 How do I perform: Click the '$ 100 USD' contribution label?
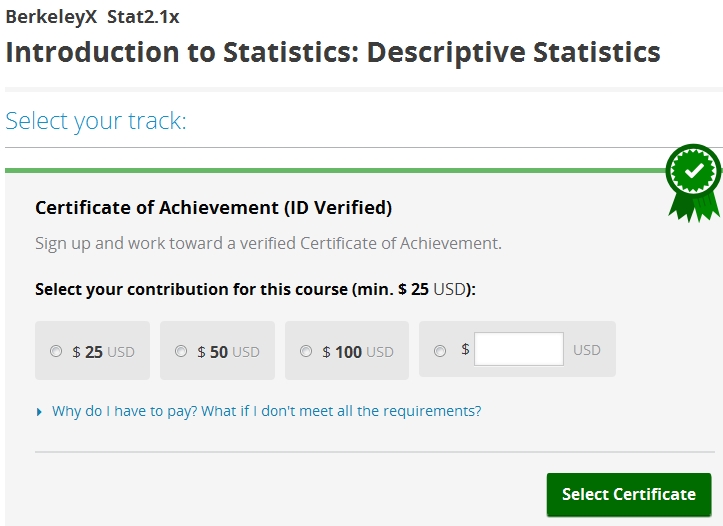(357, 352)
